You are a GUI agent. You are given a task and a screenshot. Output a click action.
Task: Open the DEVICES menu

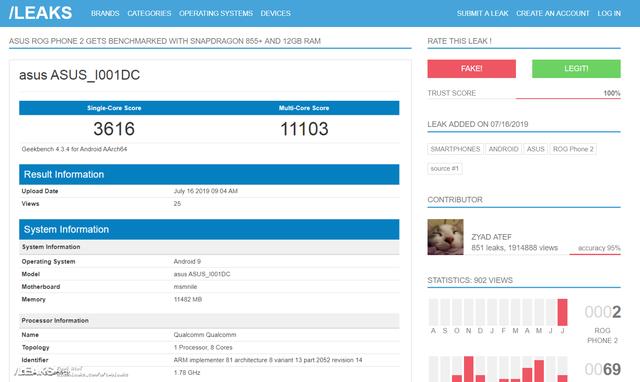coord(276,13)
